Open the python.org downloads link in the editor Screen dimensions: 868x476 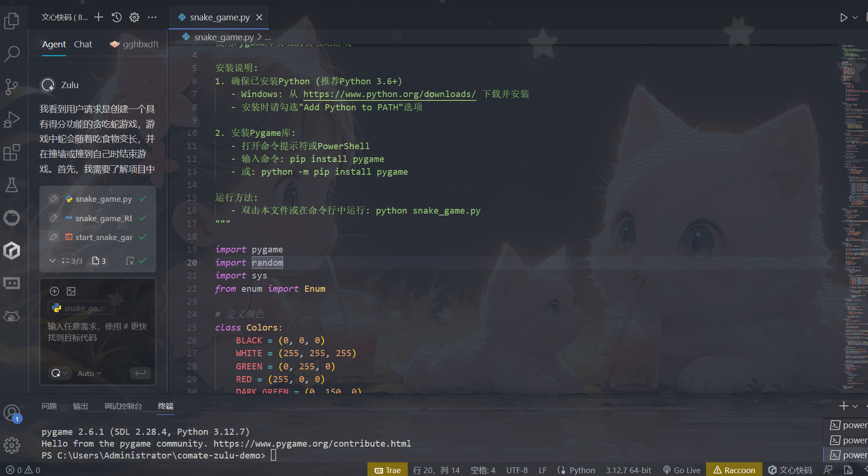coord(389,94)
